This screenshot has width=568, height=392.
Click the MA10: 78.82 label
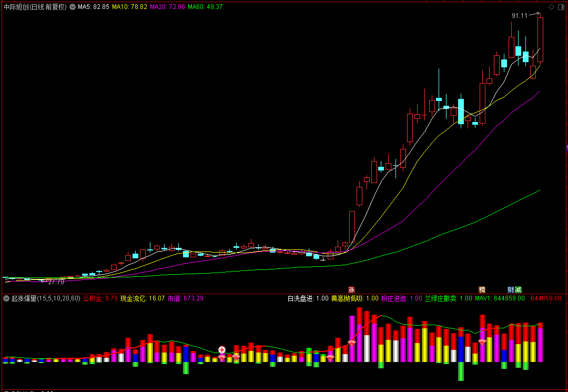(x=130, y=7)
